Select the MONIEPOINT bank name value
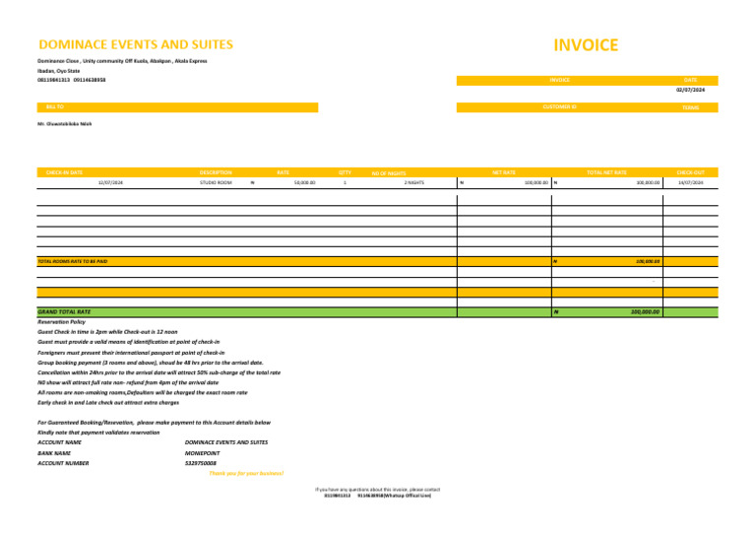This screenshot has width=756, height=535. pyautogui.click(x=202, y=453)
